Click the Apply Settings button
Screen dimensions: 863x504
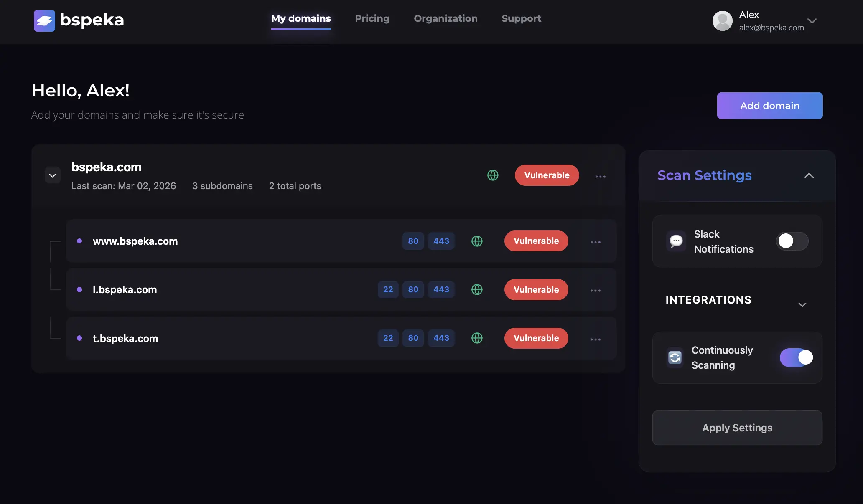[x=737, y=428]
